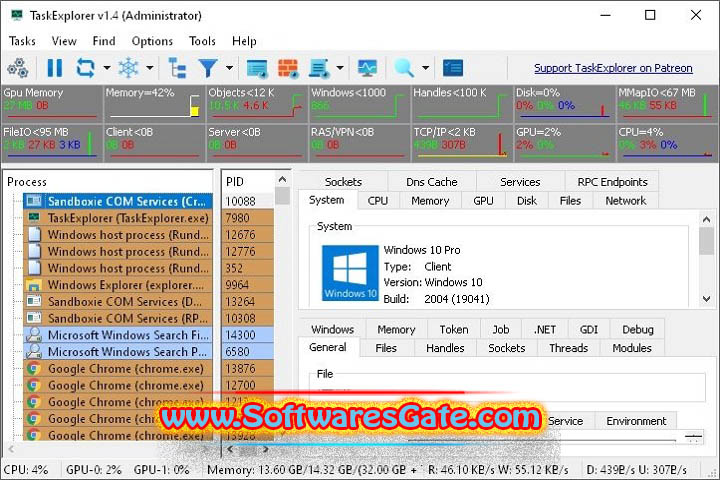Click the blue funnel filter icon
Image resolution: width=720 pixels, height=480 pixels.
pos(208,68)
